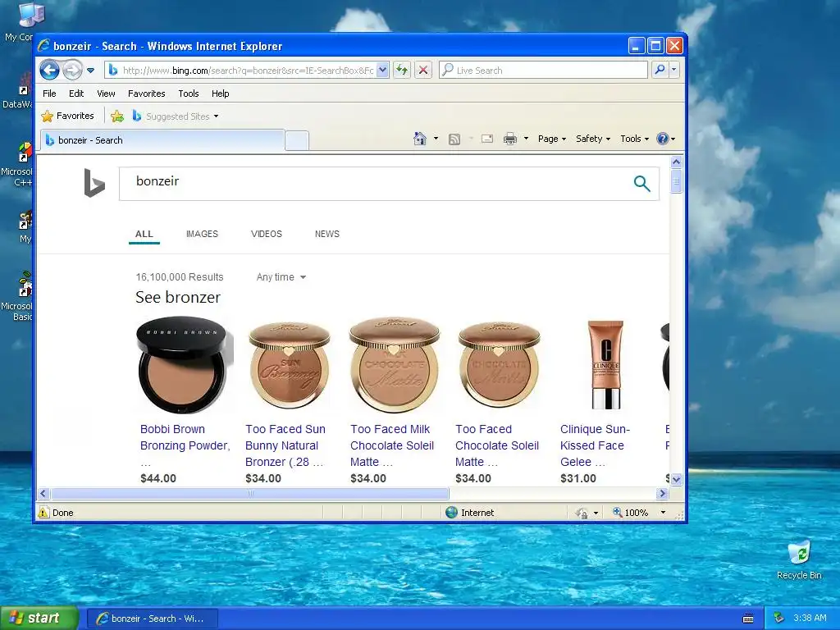Screen dimensions: 840x630
Task: Select the 'bonzeir - Search' browser tab
Action: coord(162,140)
